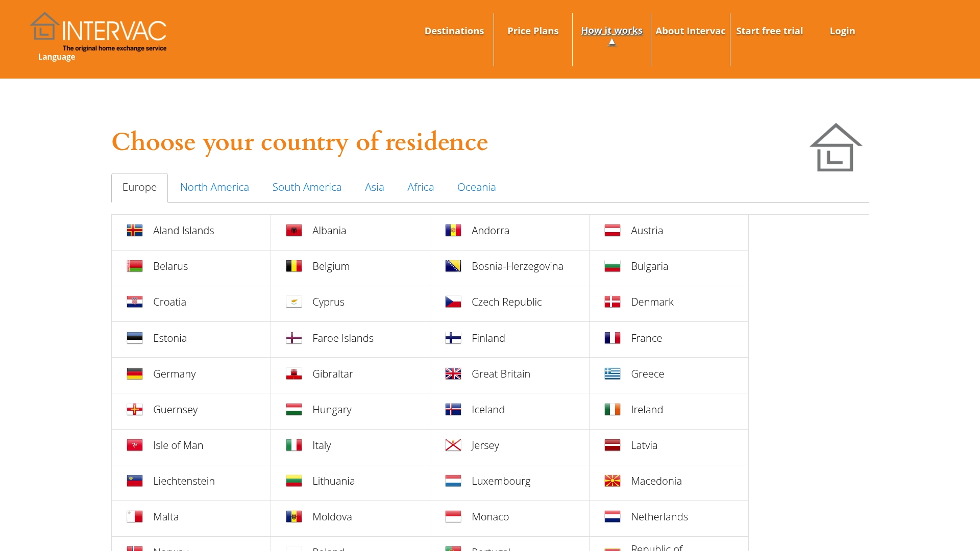980x551 pixels.
Task: Click the house outline graphic
Action: tap(836, 147)
